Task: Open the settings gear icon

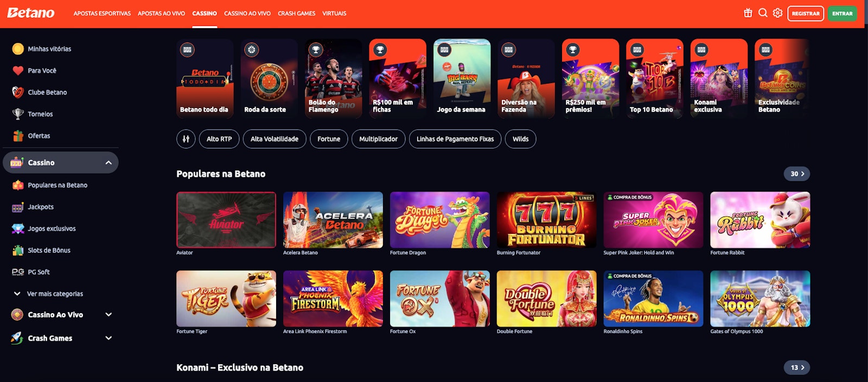Action: (x=777, y=13)
